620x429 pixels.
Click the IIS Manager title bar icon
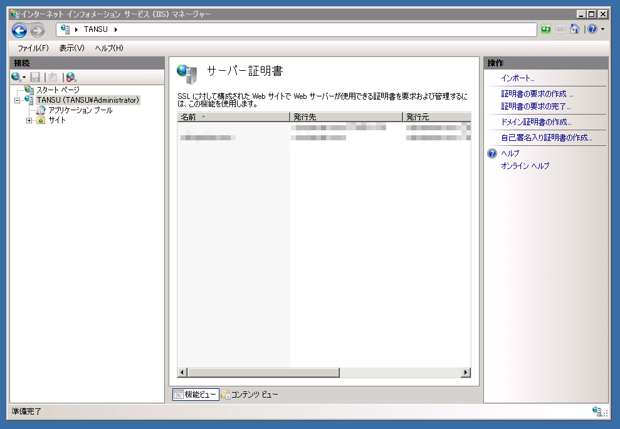click(15, 14)
